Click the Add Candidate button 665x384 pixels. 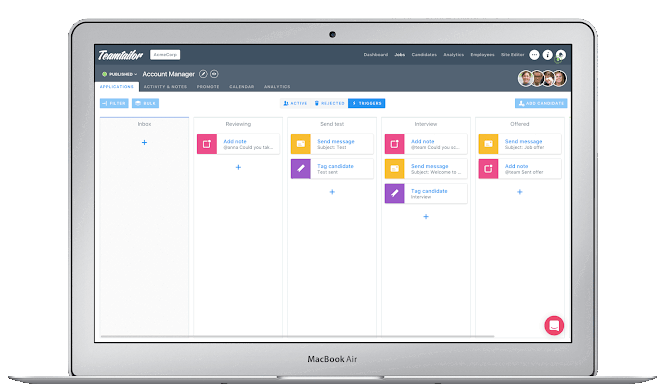coord(541,103)
